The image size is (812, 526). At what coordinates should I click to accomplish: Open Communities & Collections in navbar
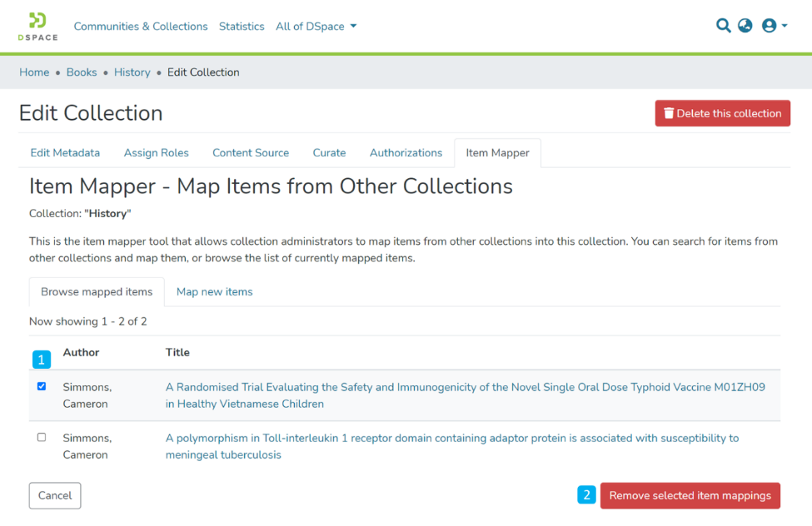(x=141, y=27)
